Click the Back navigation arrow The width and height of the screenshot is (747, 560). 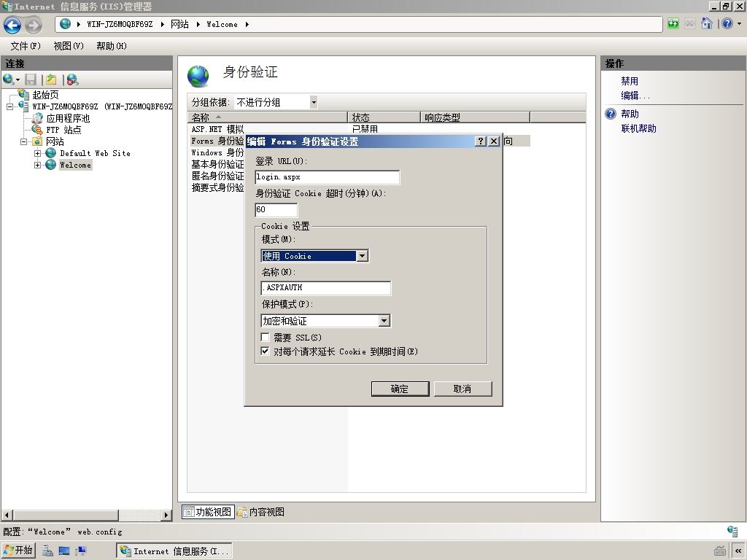pyautogui.click(x=12, y=25)
